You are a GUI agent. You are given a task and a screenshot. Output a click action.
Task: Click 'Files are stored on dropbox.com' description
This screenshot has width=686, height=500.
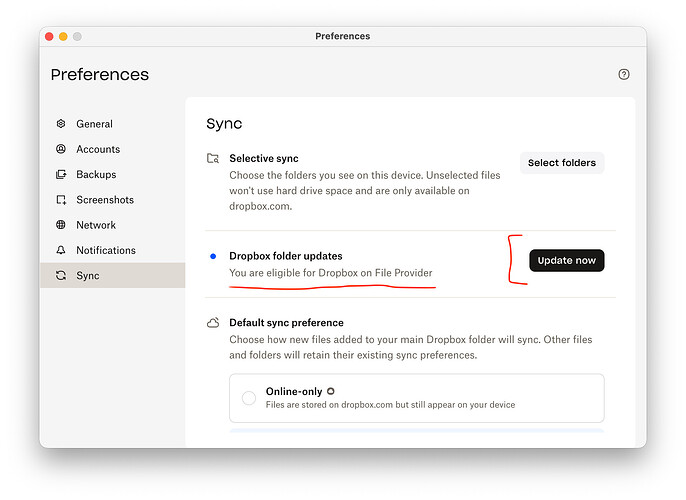click(390, 405)
